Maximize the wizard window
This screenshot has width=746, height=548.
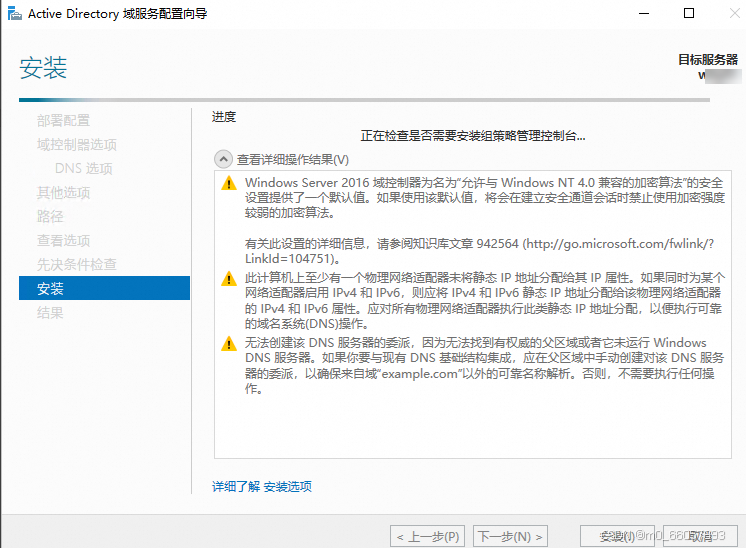click(689, 13)
